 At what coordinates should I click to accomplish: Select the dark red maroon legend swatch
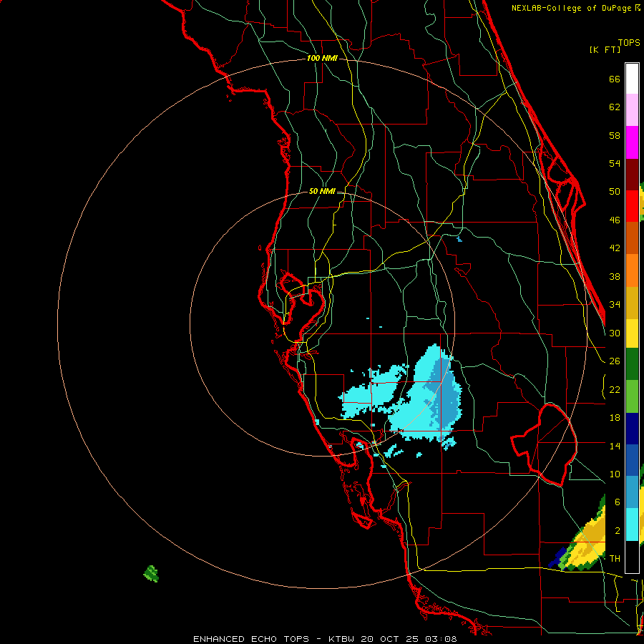click(x=632, y=175)
